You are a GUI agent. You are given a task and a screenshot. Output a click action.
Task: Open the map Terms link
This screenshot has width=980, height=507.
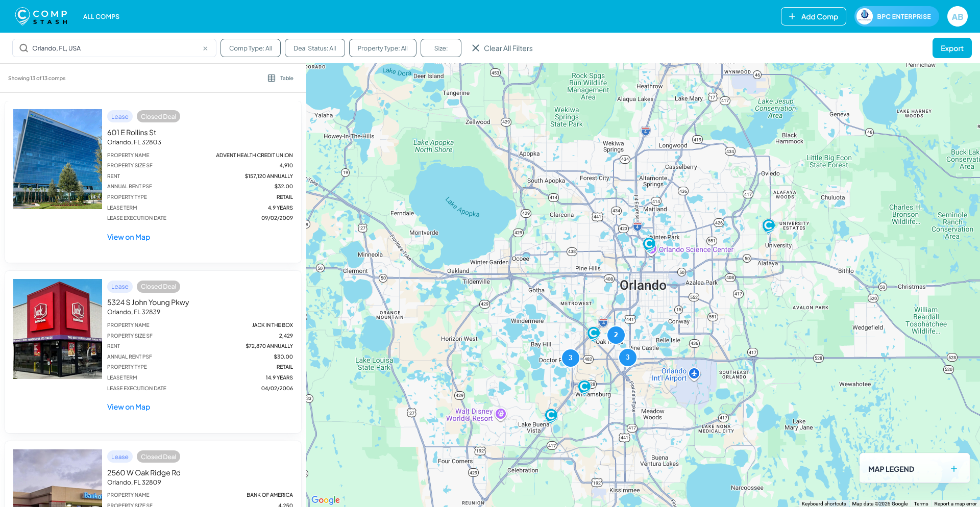pyautogui.click(x=921, y=504)
